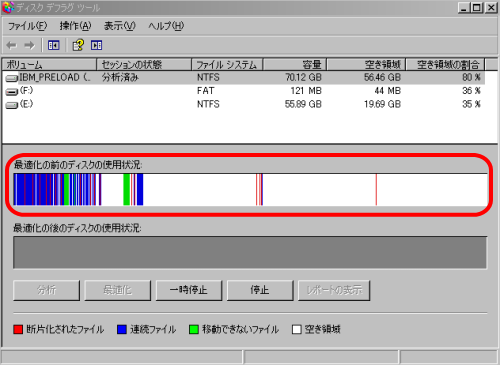The image size is (500, 365).
Task: Click the 80 % free ratio cell
Action: 471,78
